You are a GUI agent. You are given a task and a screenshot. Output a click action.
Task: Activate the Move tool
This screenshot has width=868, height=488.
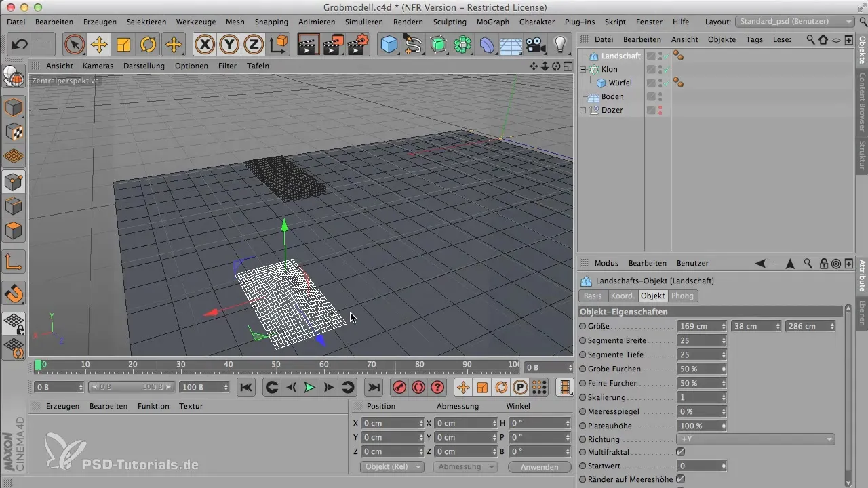click(x=99, y=45)
